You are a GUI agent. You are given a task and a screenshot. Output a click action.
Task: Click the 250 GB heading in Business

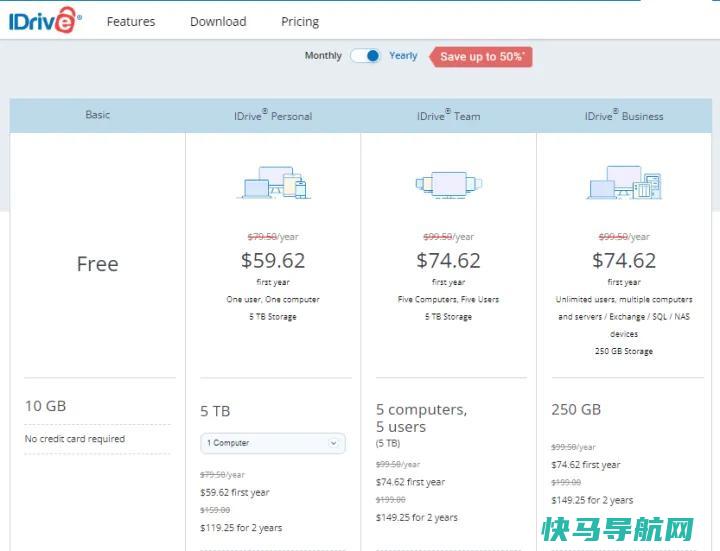[x=576, y=409]
